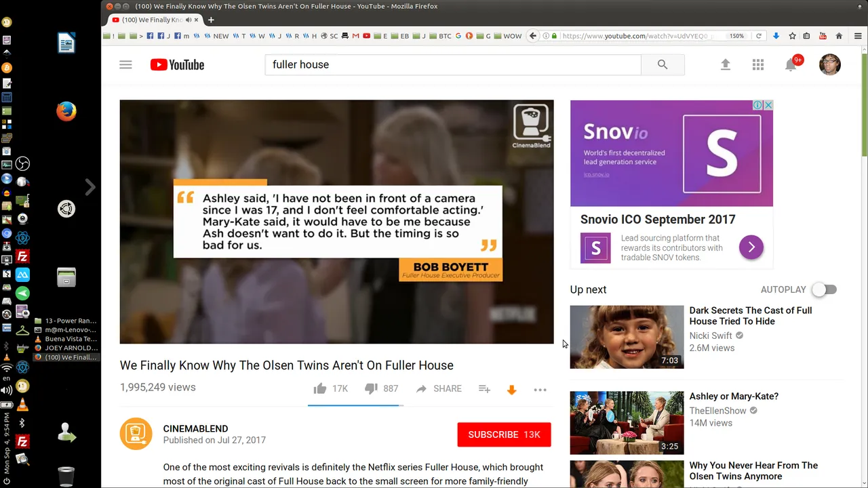Bookmark this page with the star
This screenshot has width=868, height=488.
792,36
